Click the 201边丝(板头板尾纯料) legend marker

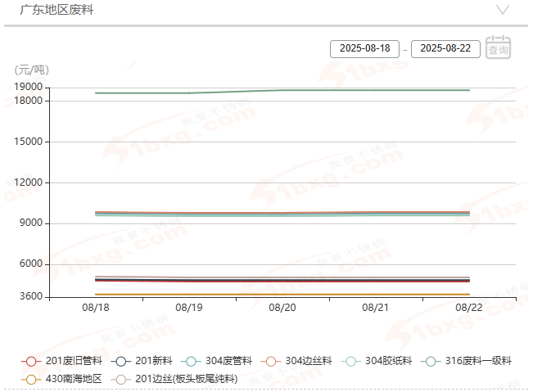[x=122, y=379]
